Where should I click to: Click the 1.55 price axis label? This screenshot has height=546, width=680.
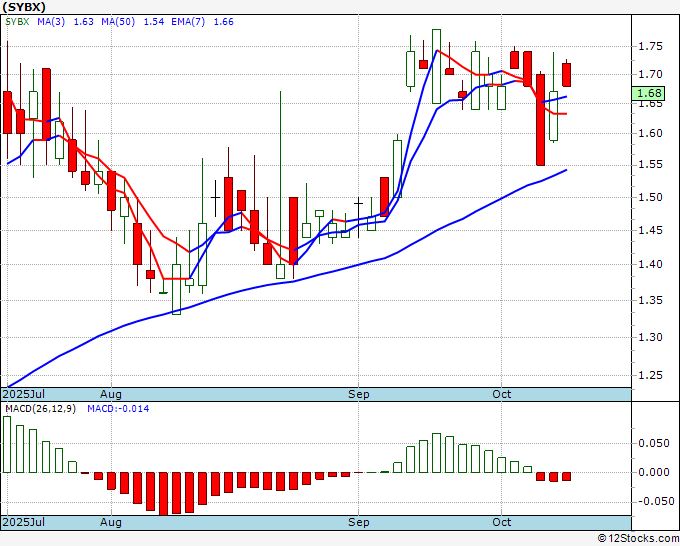651,164
